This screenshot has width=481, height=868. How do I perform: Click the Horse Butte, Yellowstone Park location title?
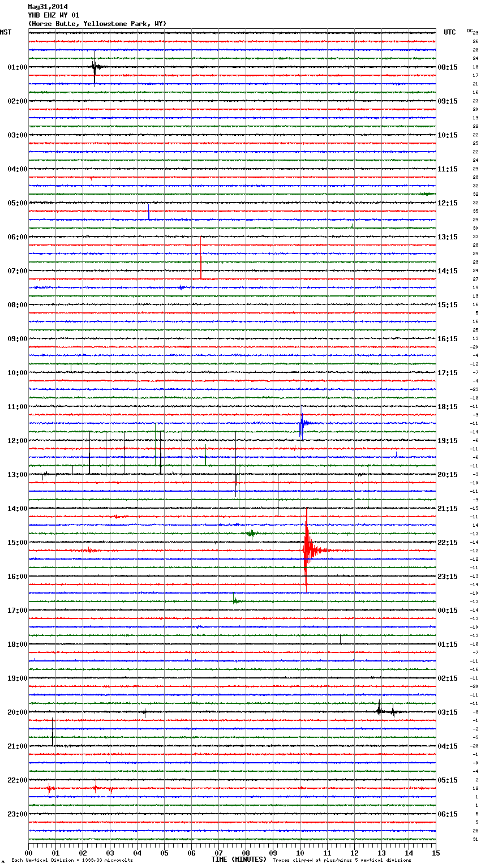[97, 24]
